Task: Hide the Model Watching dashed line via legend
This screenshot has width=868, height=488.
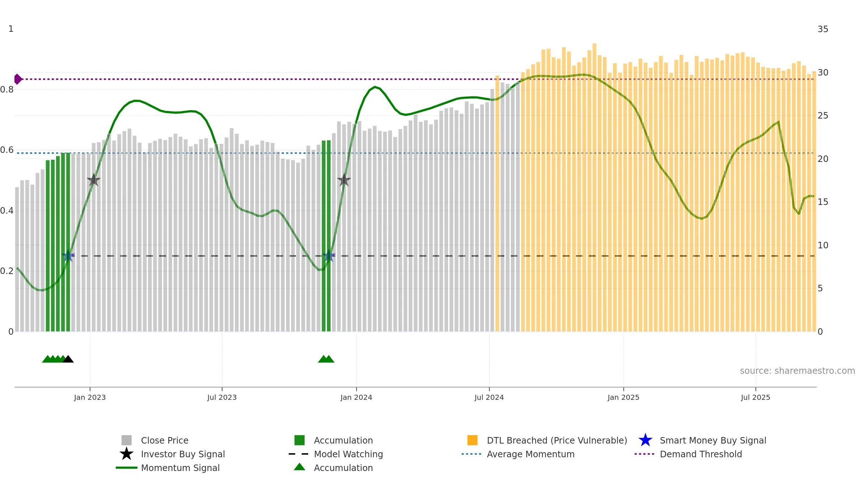Action: (x=348, y=454)
